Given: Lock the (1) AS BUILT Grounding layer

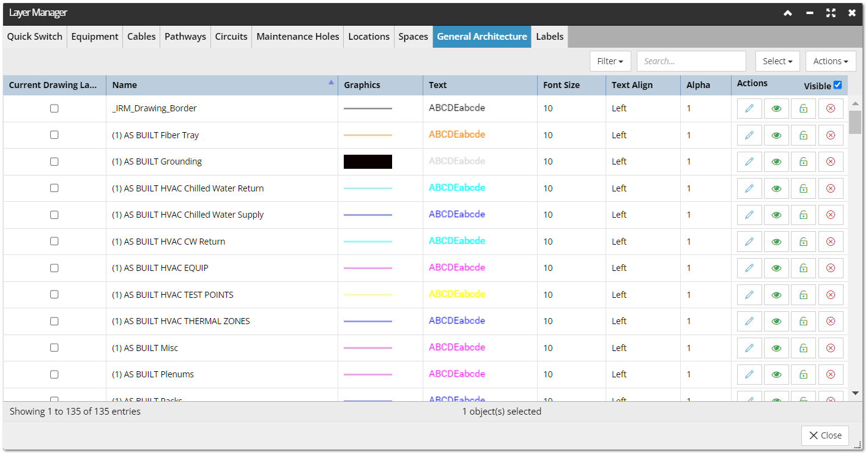Looking at the screenshot, I should click(x=803, y=161).
